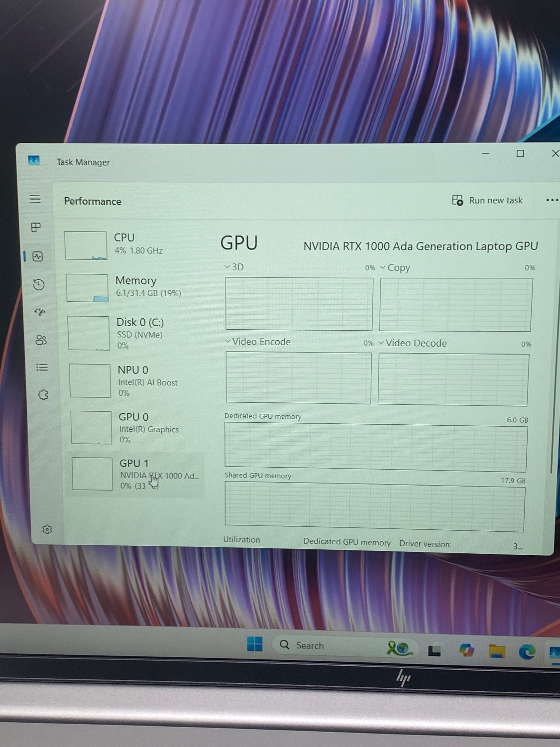Image resolution: width=560 pixels, height=747 pixels.
Task: Open Task Manager settings gear
Action: click(47, 529)
